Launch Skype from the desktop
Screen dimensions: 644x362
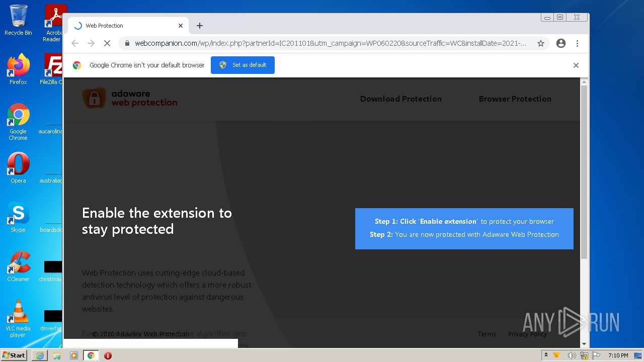coord(18,217)
